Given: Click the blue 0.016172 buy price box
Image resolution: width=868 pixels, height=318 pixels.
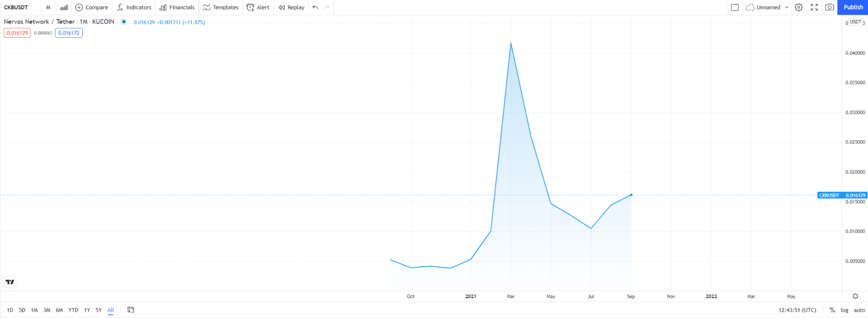Looking at the screenshot, I should tap(69, 33).
